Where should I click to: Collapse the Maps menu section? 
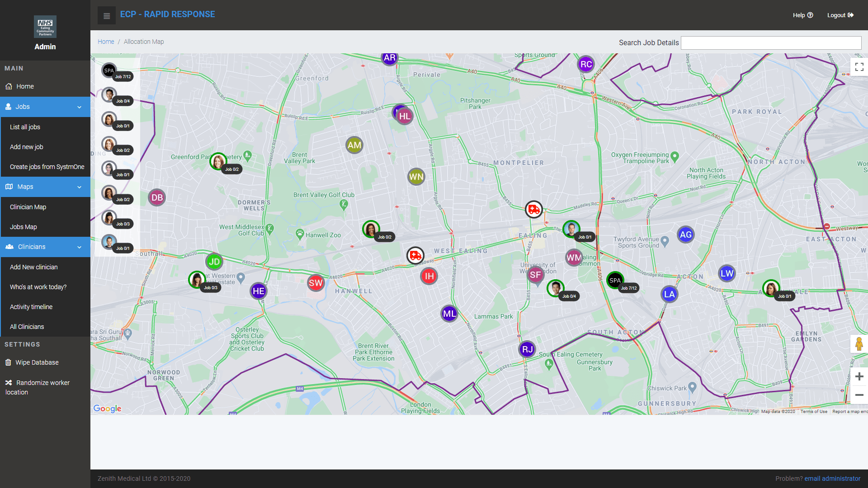click(79, 187)
